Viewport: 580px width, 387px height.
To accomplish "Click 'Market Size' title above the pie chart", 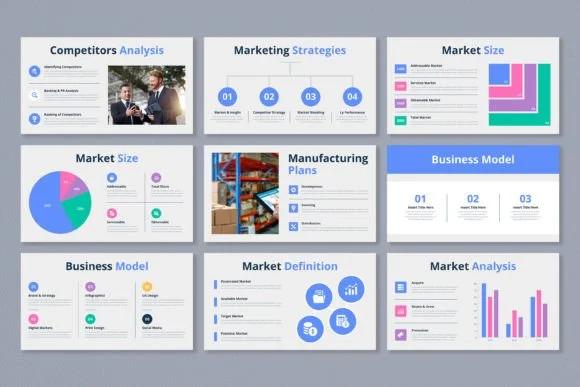I will point(107,158).
